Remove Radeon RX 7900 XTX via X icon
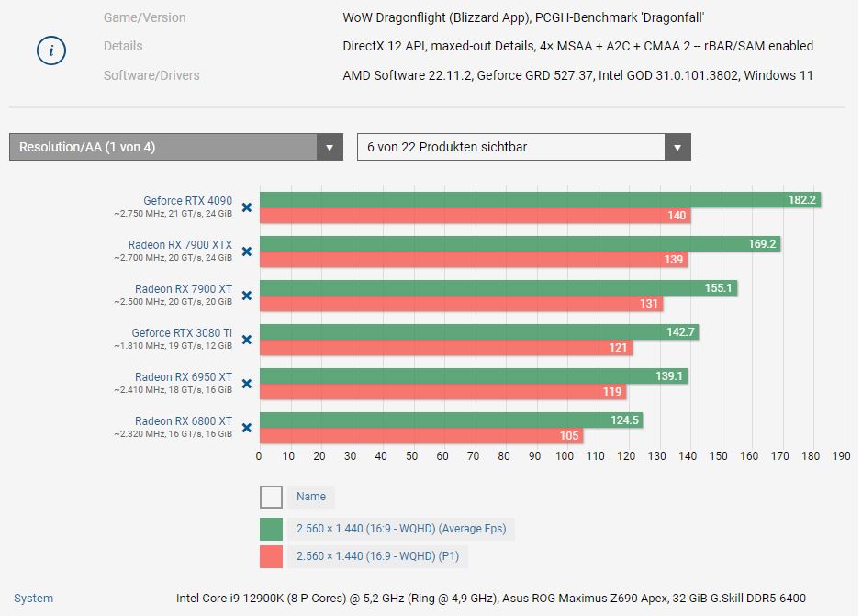 [247, 252]
